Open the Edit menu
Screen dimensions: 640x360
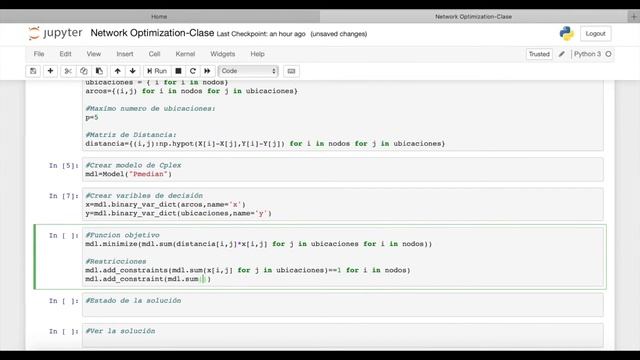pos(65,54)
